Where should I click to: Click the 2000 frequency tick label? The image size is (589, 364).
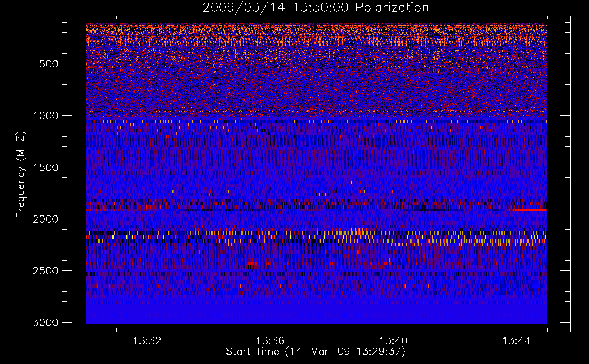(46, 219)
